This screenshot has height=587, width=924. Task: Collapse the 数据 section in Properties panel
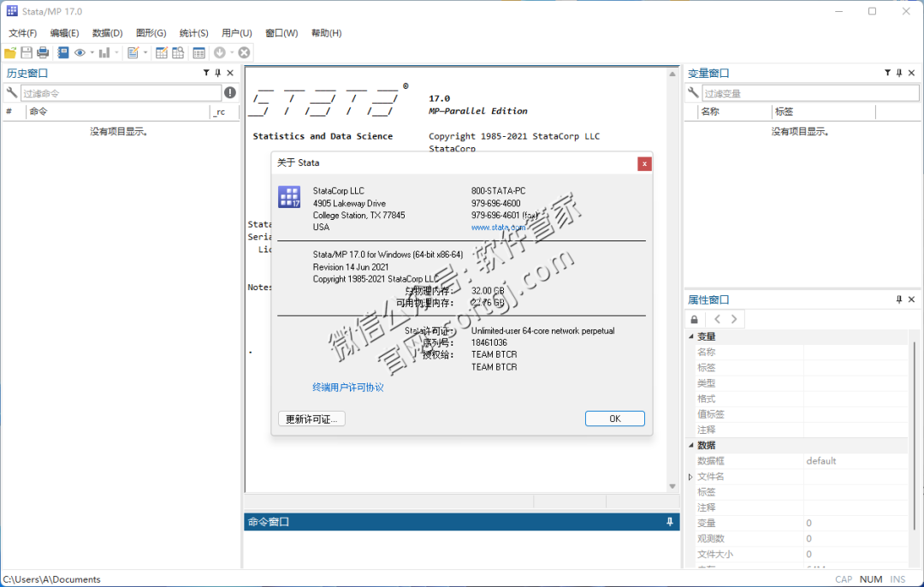coord(690,444)
